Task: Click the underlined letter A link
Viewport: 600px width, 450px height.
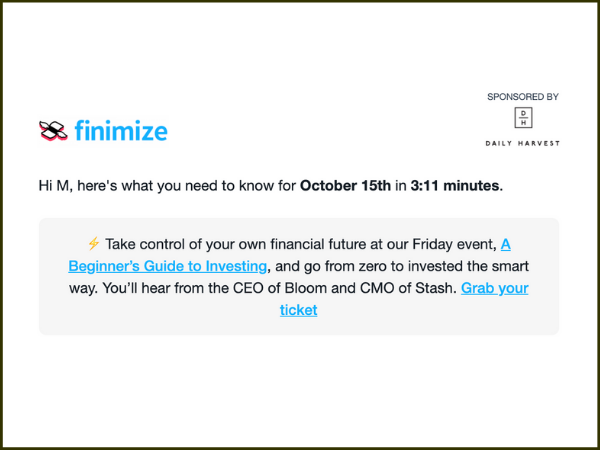Action: 505,244
